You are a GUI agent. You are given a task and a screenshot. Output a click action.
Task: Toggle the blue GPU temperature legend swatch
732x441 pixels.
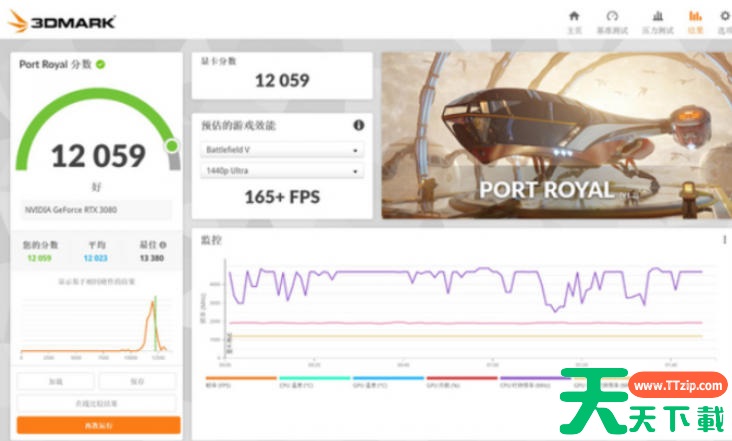tap(388, 378)
